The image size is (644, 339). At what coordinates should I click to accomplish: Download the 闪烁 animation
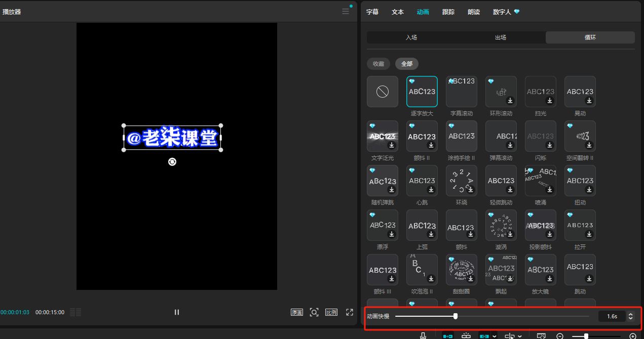pyautogui.click(x=550, y=145)
